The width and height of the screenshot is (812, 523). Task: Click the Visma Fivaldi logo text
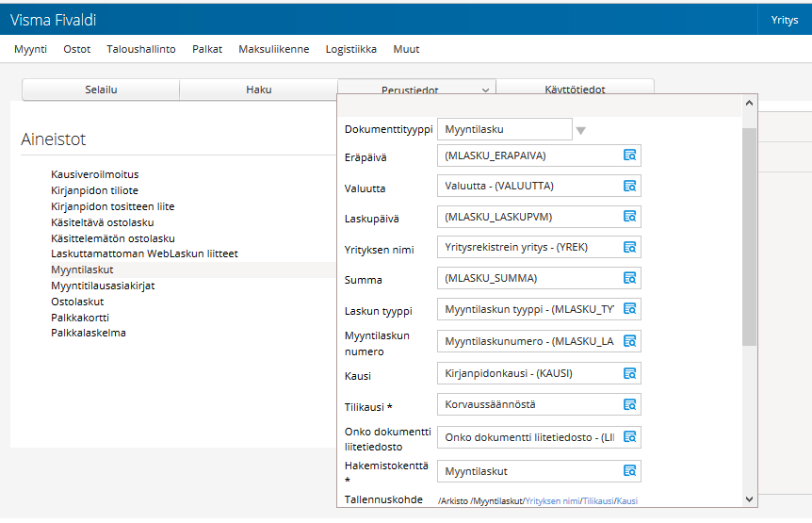(x=54, y=20)
